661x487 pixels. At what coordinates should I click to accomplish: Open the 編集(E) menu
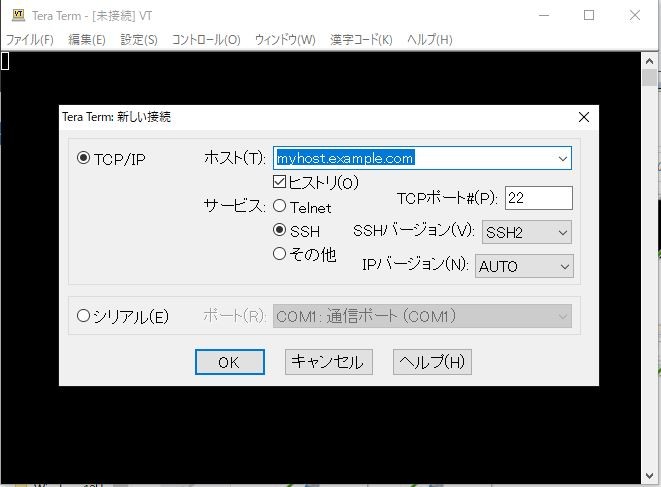coord(87,40)
